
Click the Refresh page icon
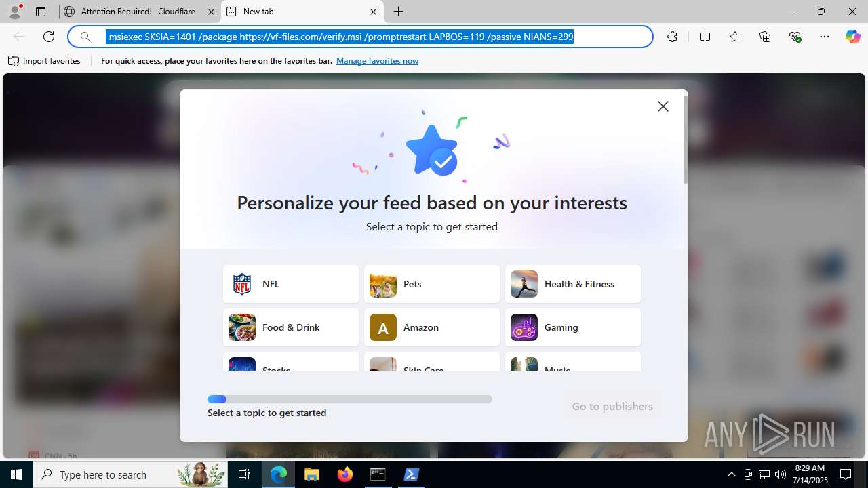pyautogui.click(x=49, y=37)
